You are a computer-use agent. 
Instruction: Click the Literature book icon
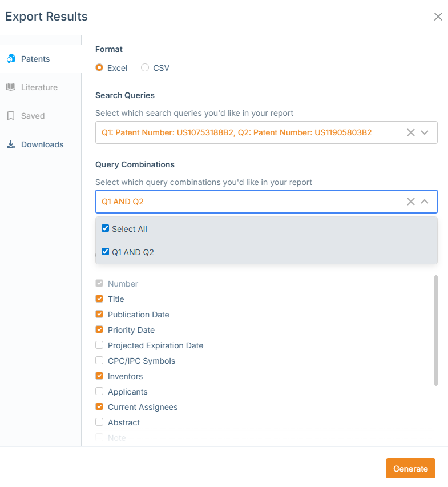[x=10, y=87]
